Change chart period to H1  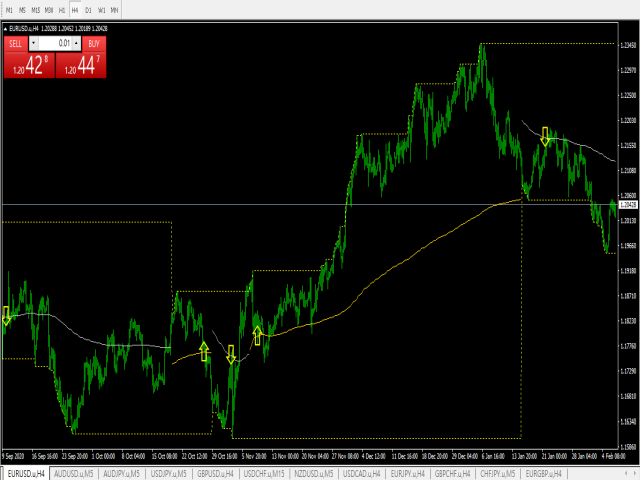tap(62, 10)
